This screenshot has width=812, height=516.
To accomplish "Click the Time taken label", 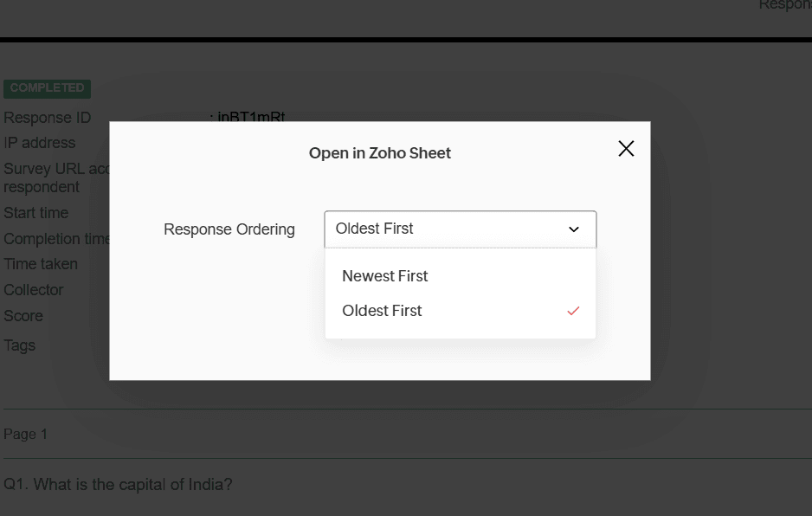I will point(41,264).
